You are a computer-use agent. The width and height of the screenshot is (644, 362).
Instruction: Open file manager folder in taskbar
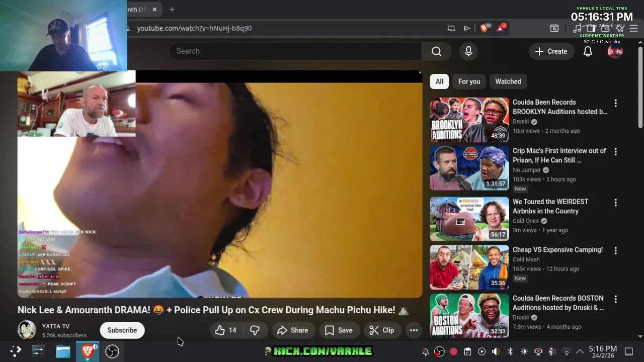63,351
